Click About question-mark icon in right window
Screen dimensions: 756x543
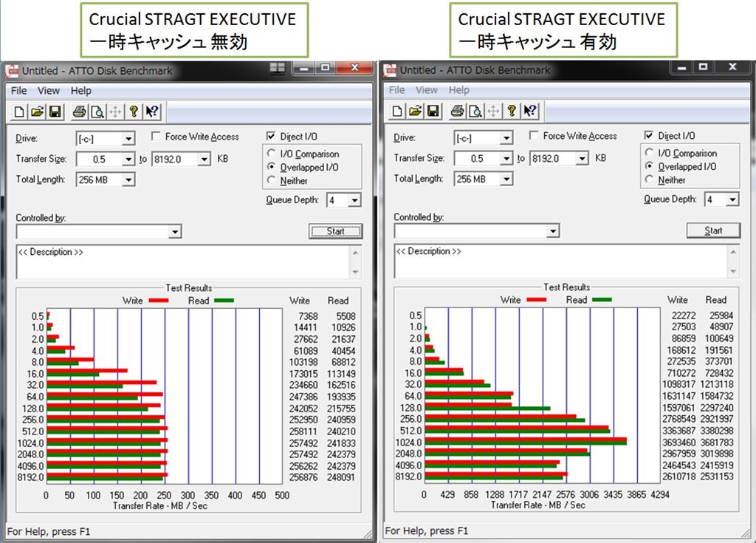[x=512, y=111]
